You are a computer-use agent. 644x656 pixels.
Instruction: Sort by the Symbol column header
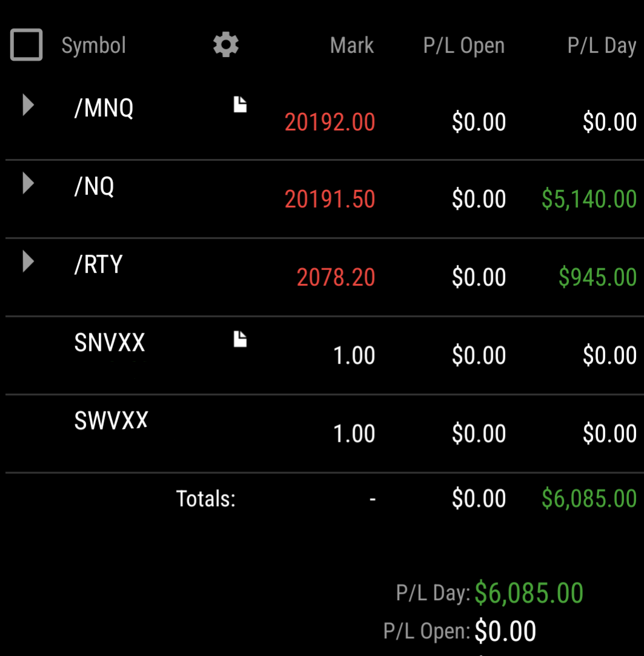click(x=93, y=45)
